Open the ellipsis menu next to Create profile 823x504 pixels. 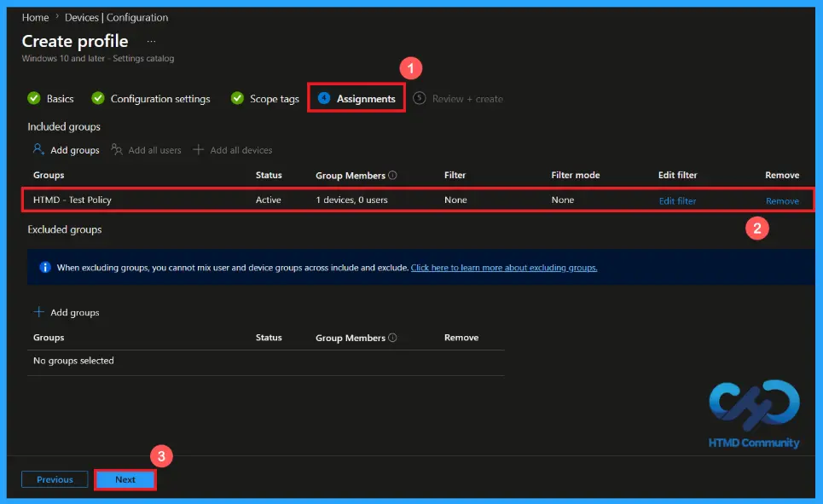click(151, 41)
